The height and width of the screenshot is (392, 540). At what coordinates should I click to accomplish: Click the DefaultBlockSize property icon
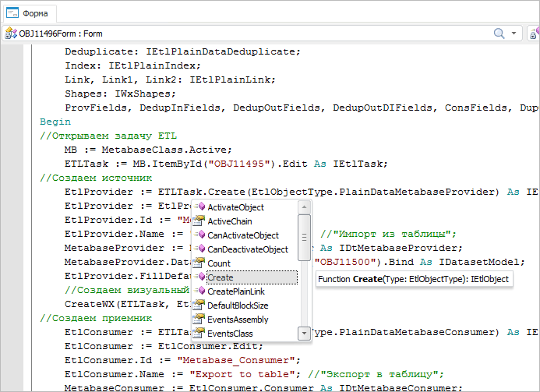point(199,305)
